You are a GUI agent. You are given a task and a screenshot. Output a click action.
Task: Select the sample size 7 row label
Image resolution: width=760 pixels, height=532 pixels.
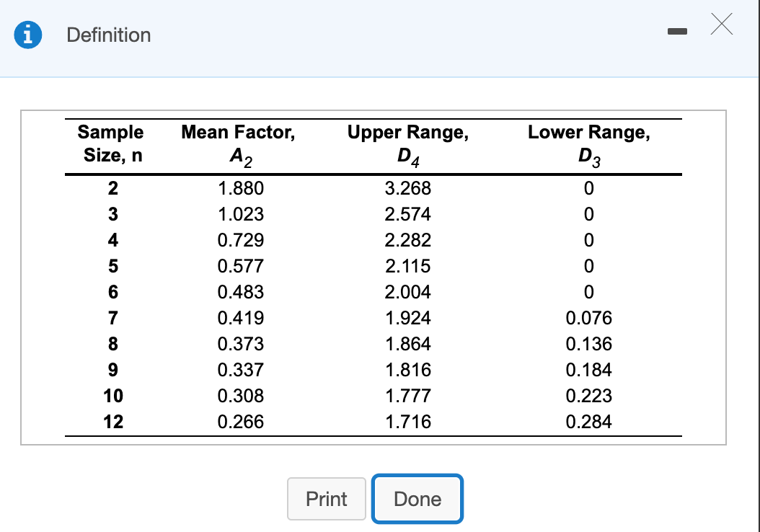112,318
